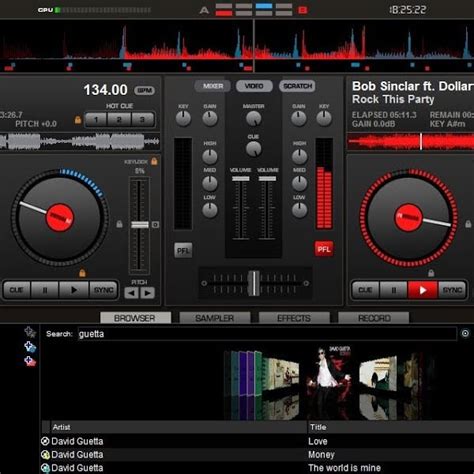Click the right LOW EQ knob

pos(299,210)
